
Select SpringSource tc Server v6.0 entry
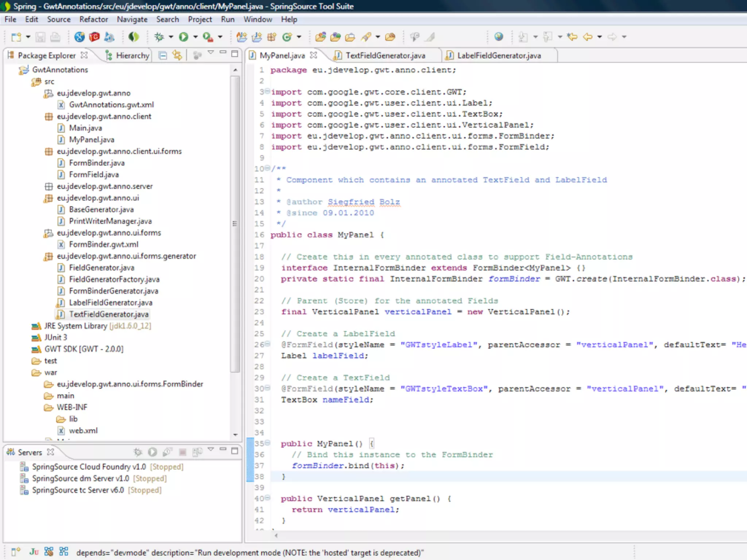coord(78,490)
